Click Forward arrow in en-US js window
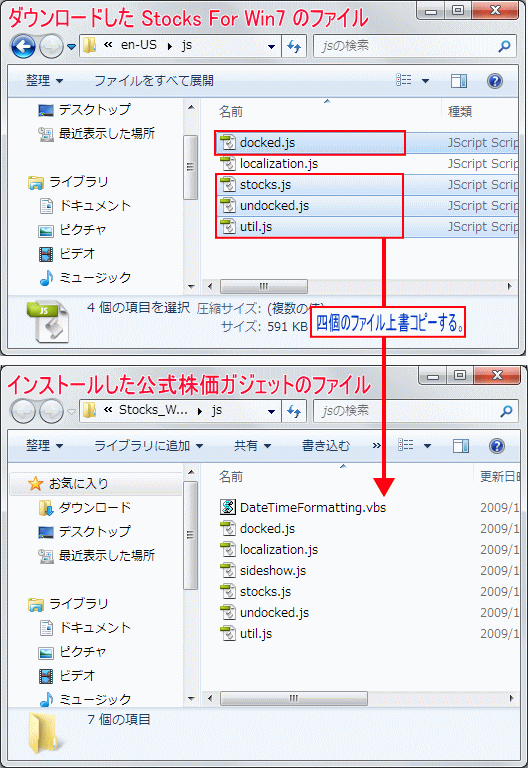The width and height of the screenshot is (528, 768). click(x=51, y=47)
